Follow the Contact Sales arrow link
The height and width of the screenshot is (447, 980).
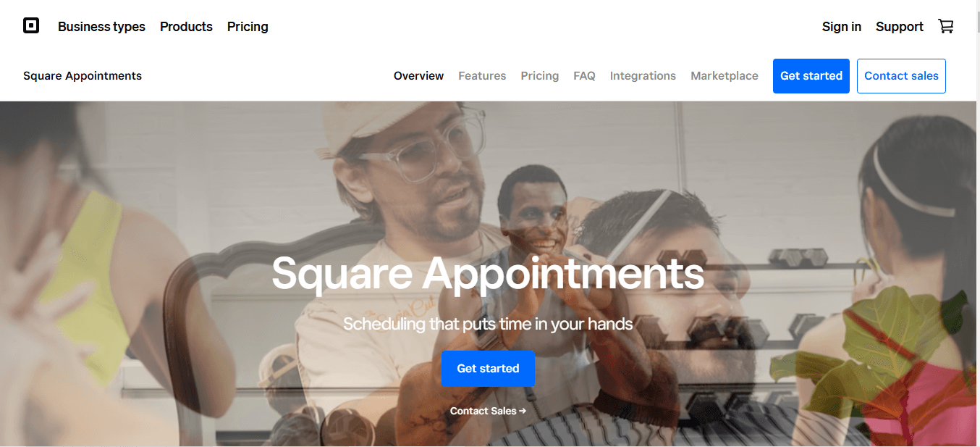point(488,411)
